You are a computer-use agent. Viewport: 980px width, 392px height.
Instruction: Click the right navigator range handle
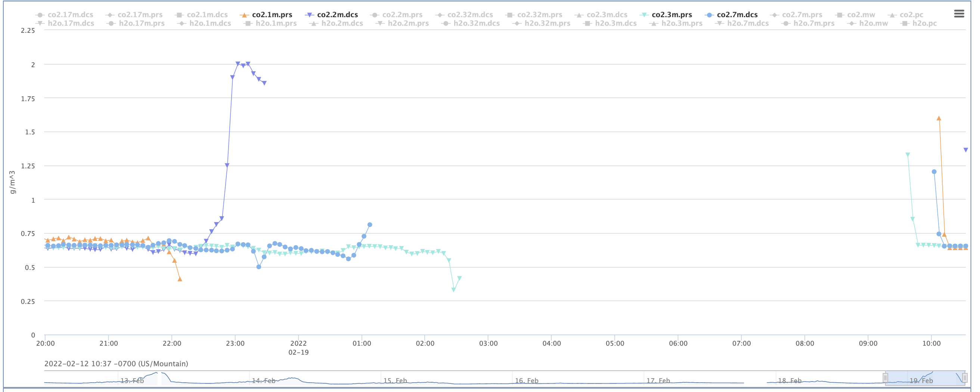tap(965, 377)
